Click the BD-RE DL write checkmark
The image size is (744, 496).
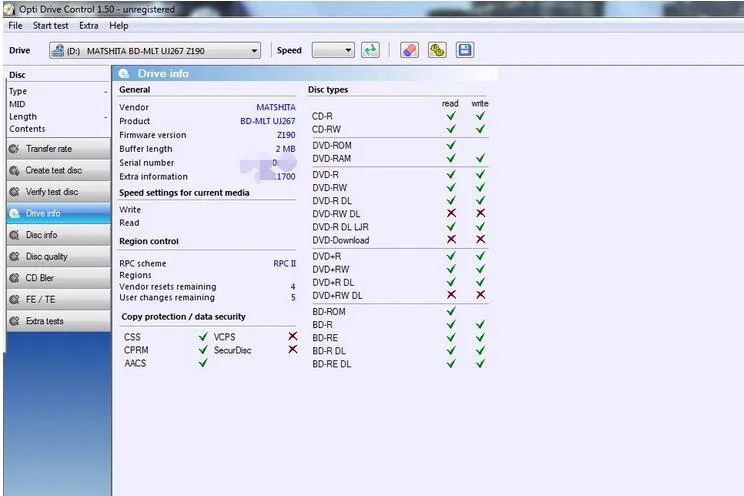coord(480,364)
